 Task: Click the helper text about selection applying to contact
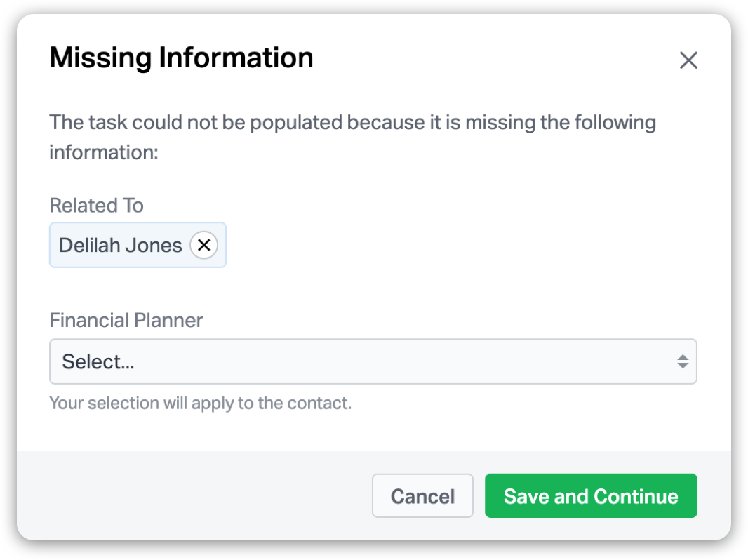pos(200,404)
